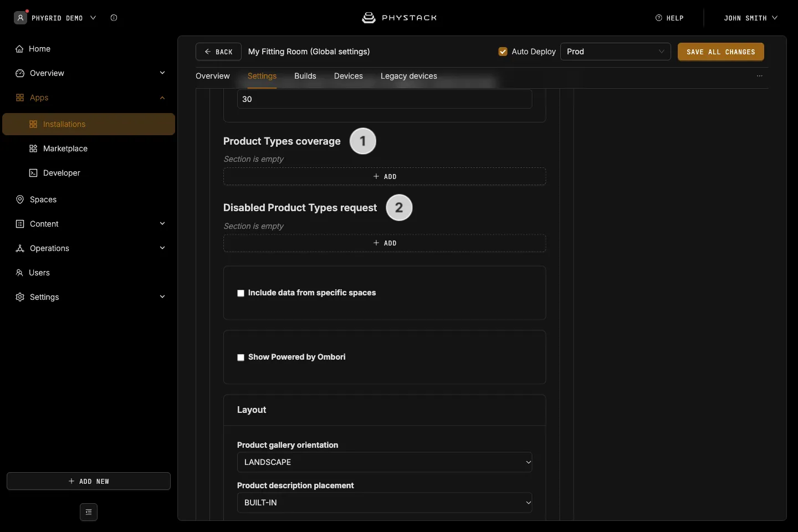This screenshot has width=798, height=532.
Task: Open Product gallery orientation dropdown
Action: [385, 462]
